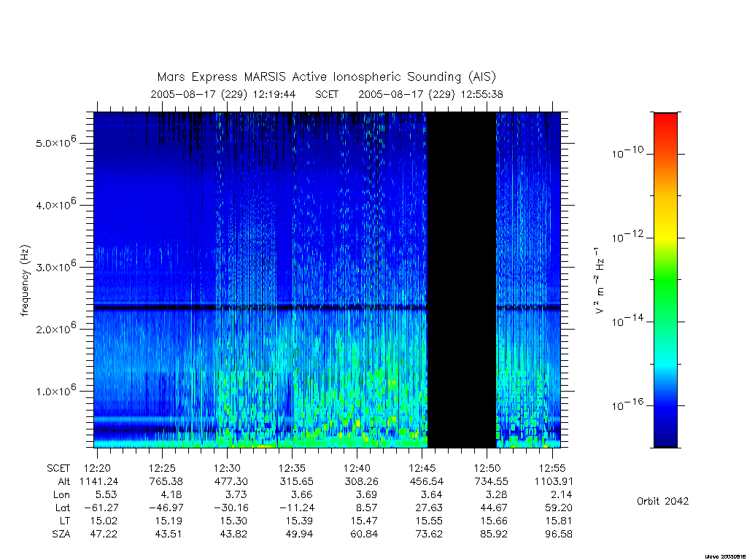747x560 pixels.
Task: Click the latitude value 59.20
Action: click(559, 507)
